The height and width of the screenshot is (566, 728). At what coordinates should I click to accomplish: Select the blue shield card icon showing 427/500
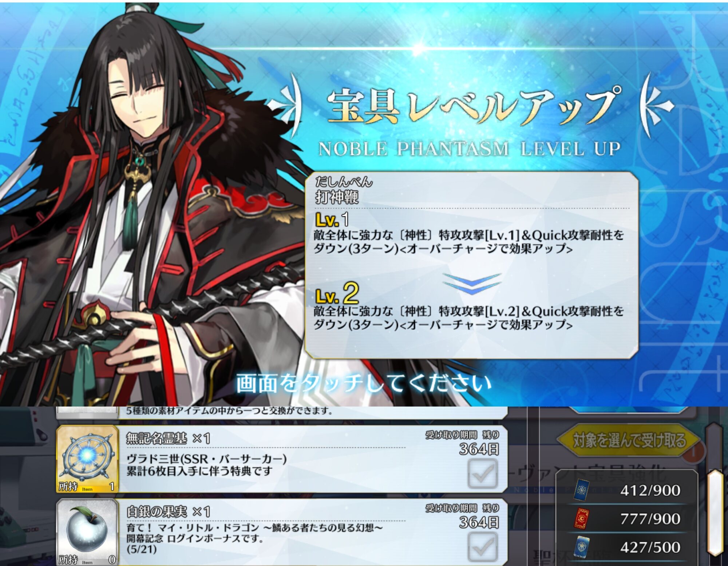[x=581, y=547]
